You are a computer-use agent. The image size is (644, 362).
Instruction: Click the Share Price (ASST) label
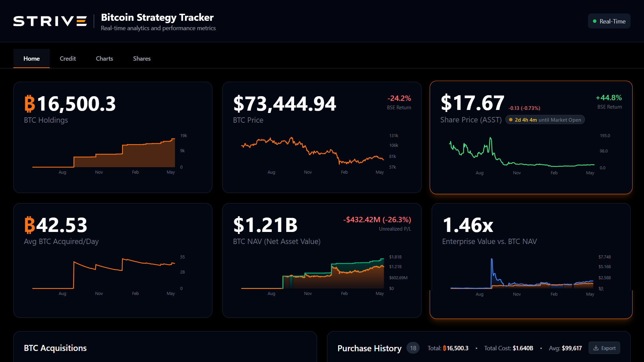[471, 120]
